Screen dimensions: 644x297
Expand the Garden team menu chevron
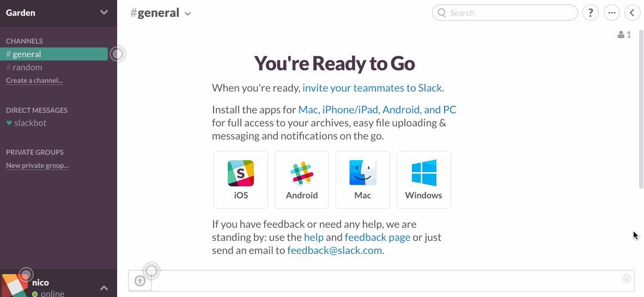point(104,13)
